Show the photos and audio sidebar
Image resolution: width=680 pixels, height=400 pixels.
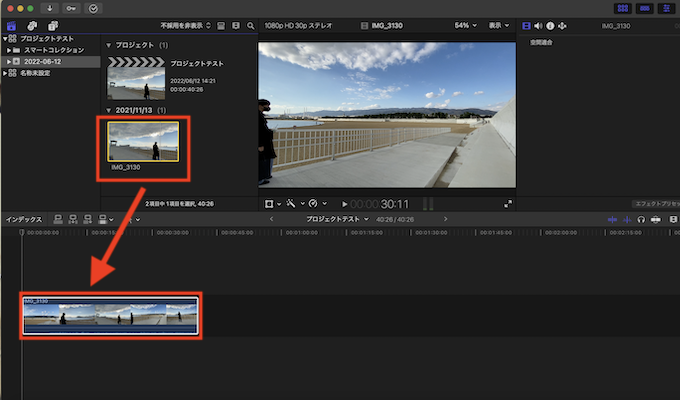pos(34,25)
